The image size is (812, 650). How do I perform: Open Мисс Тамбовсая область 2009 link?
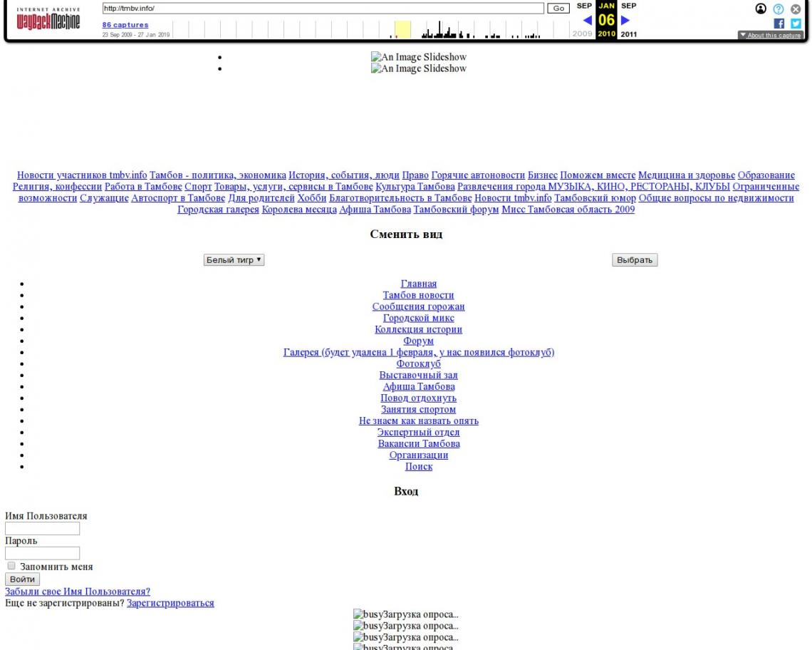click(568, 210)
